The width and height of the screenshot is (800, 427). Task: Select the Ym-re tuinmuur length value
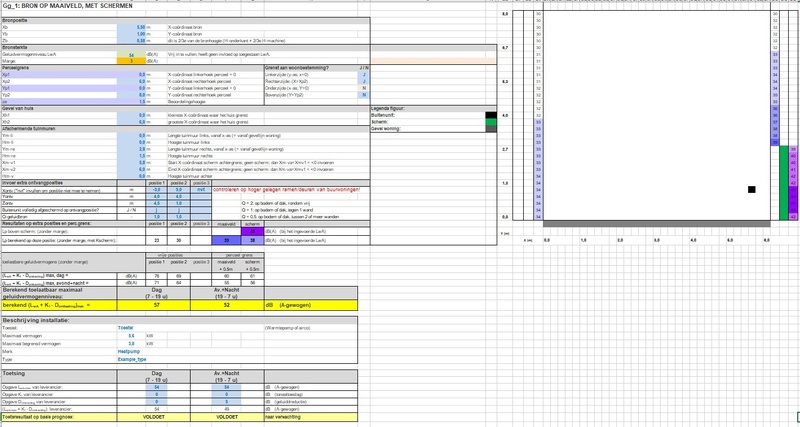pyautogui.click(x=132, y=149)
